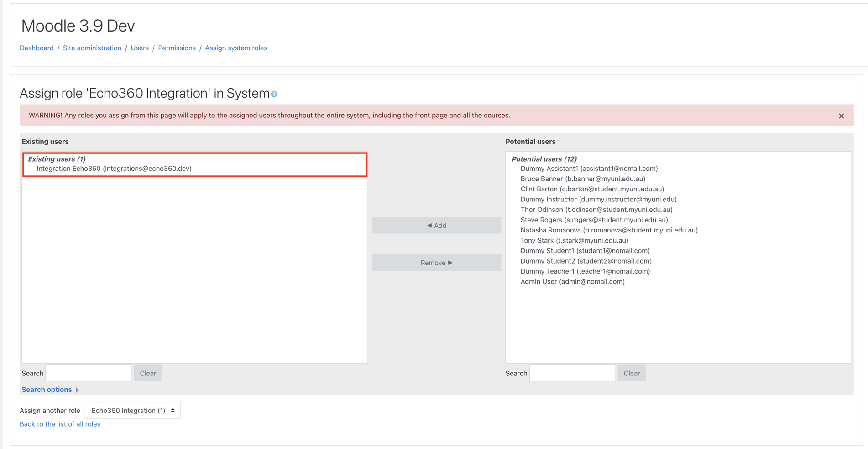Screen dimensions: 868x449
Task: Select Dummy Teacher1 in potential users
Action: point(585,271)
